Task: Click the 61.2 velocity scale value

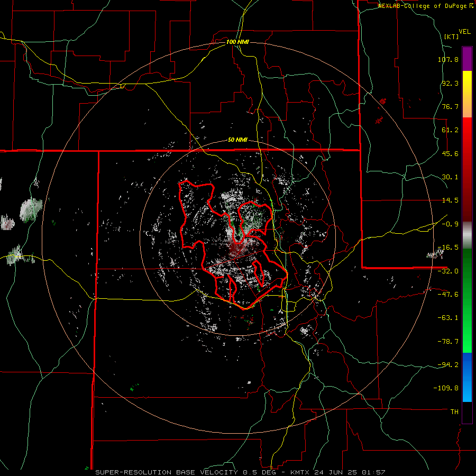Action: pos(450,130)
